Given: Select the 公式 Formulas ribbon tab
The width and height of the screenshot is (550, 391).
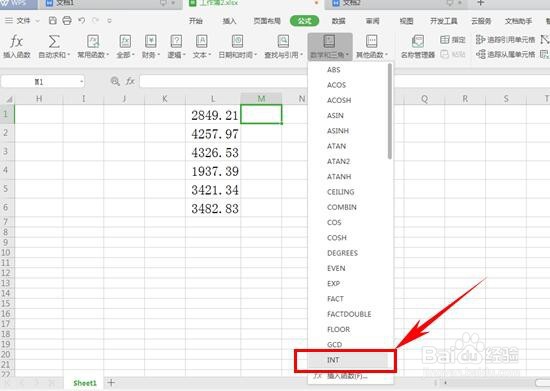Looking at the screenshot, I should click(304, 21).
